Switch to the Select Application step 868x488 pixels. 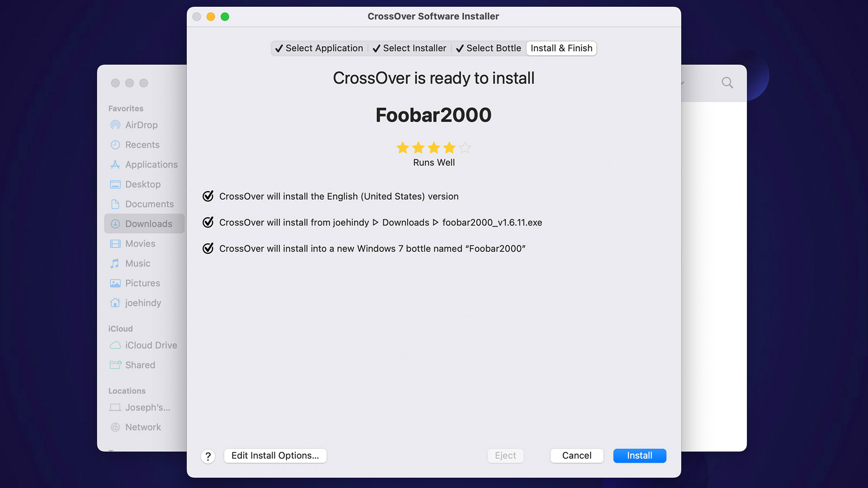[319, 48]
